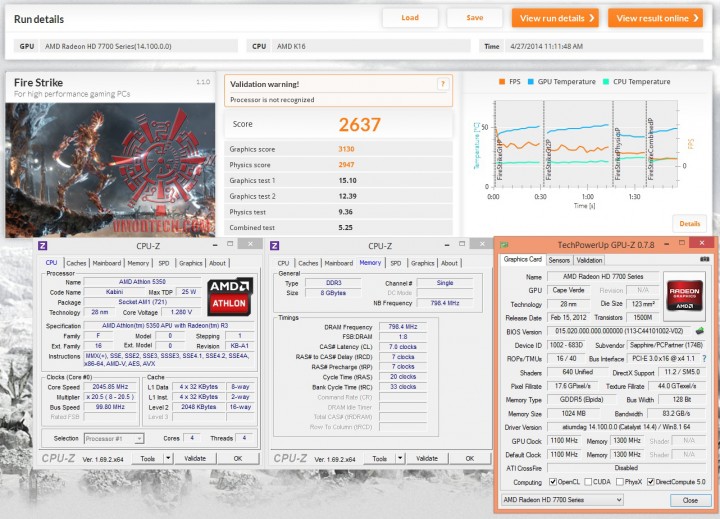Open Graphics tab in the Athlon CPU-Z window

(x=191, y=263)
